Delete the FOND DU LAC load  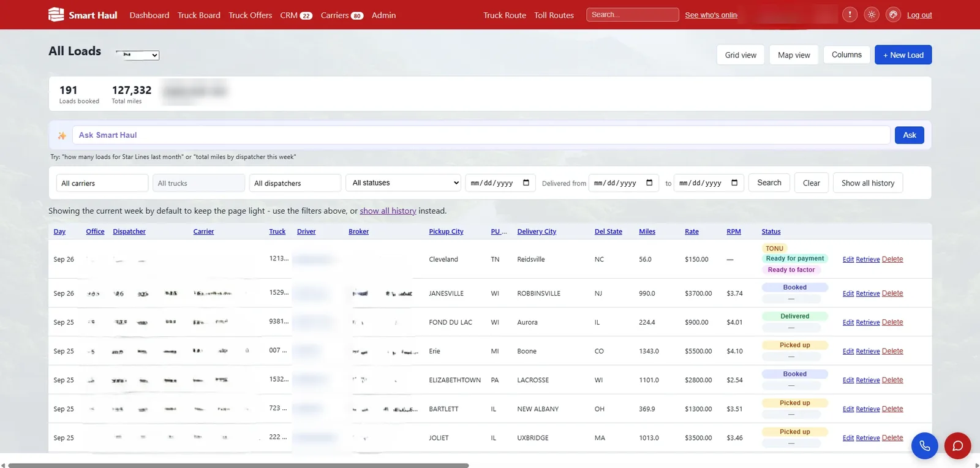892,322
